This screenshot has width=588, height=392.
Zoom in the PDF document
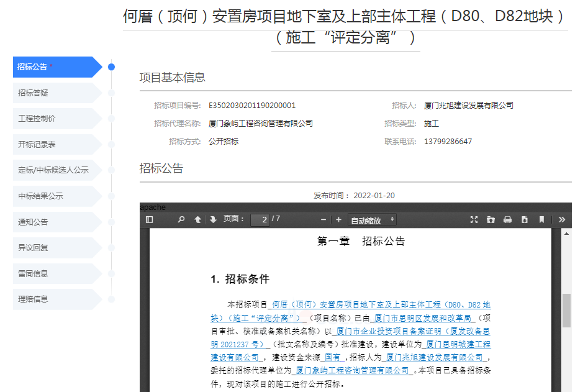(338, 219)
